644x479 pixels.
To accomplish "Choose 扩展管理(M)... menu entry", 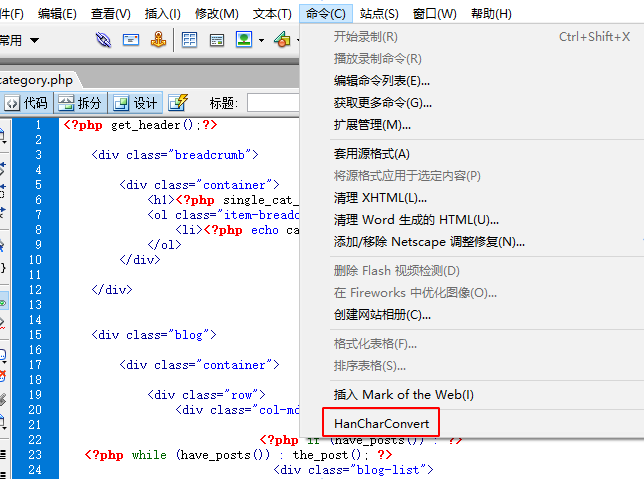I will pyautogui.click(x=372, y=124).
